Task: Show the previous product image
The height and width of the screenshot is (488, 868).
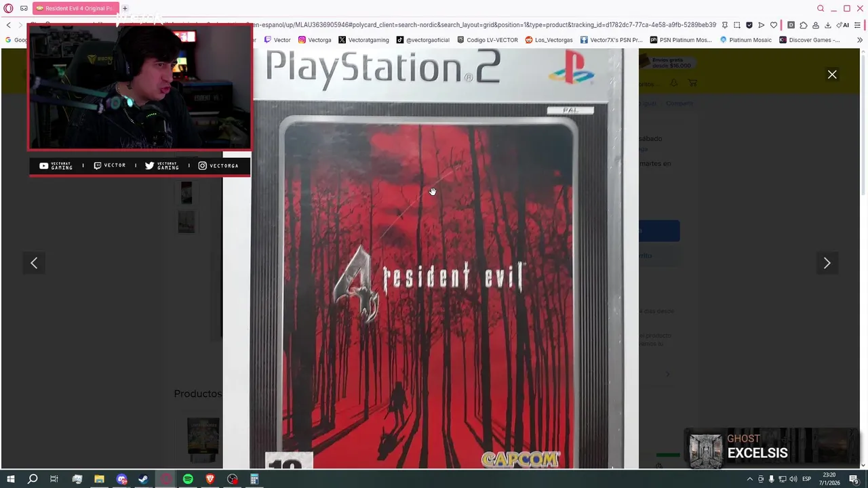Action: pyautogui.click(x=34, y=263)
